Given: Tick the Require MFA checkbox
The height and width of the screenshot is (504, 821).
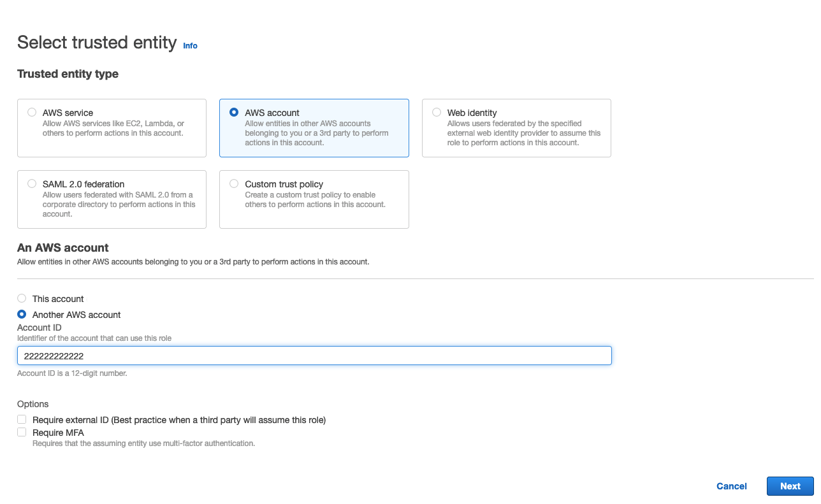Looking at the screenshot, I should (22, 432).
